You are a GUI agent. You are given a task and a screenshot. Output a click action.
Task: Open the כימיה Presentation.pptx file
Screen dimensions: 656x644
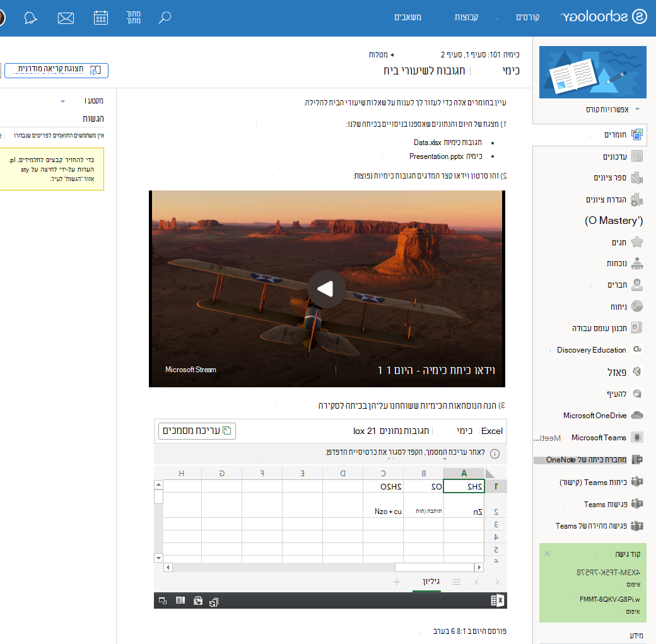445,156
